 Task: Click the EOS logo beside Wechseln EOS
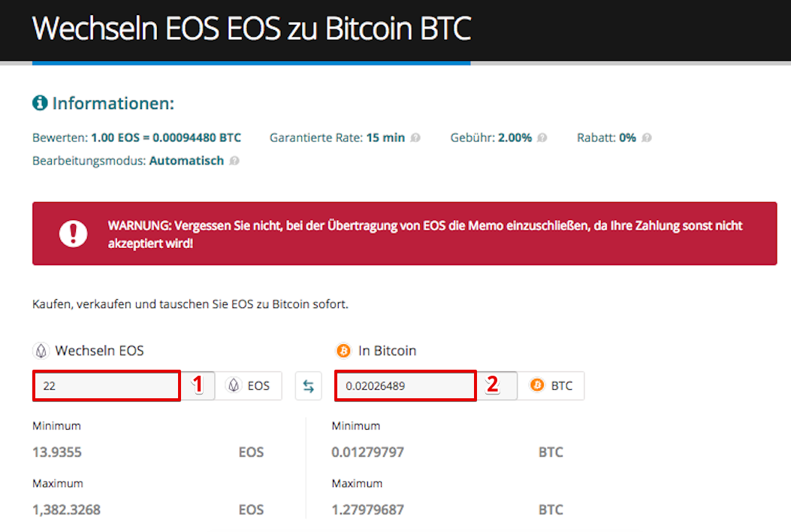pos(41,350)
